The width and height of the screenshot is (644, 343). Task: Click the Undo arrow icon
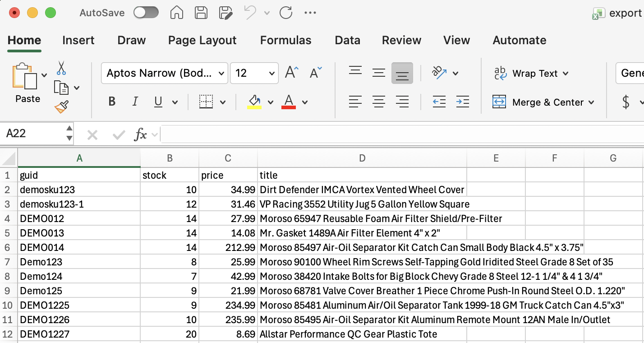click(x=250, y=13)
